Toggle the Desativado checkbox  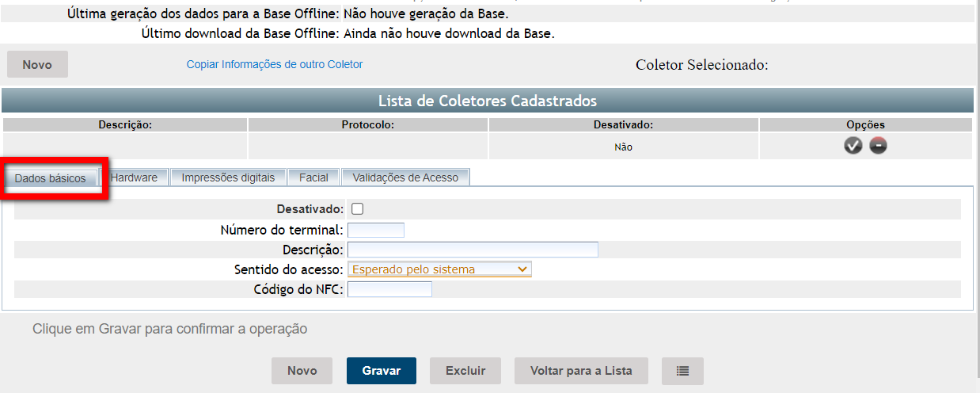coord(357,209)
